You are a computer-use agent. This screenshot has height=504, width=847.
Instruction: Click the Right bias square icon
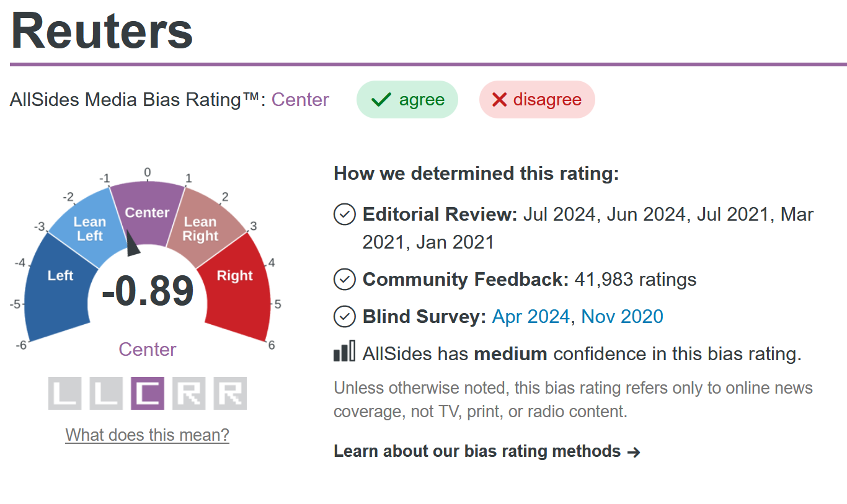[230, 394]
